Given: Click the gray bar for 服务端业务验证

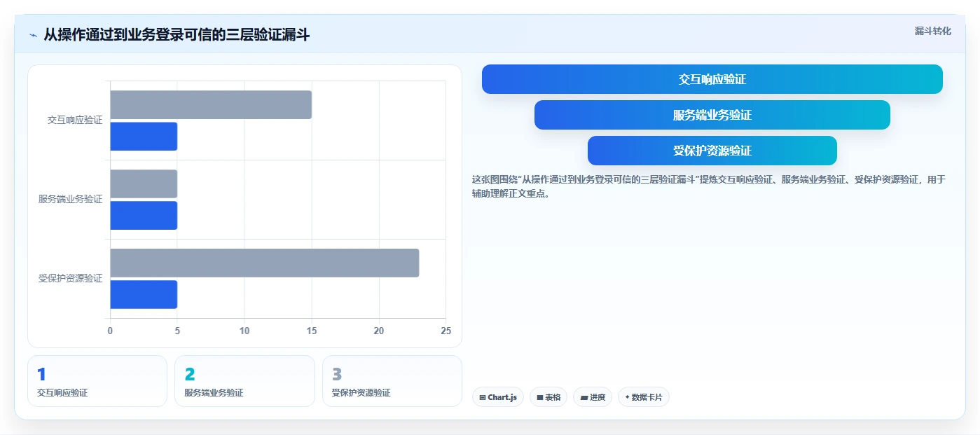Looking at the screenshot, I should pos(144,184).
